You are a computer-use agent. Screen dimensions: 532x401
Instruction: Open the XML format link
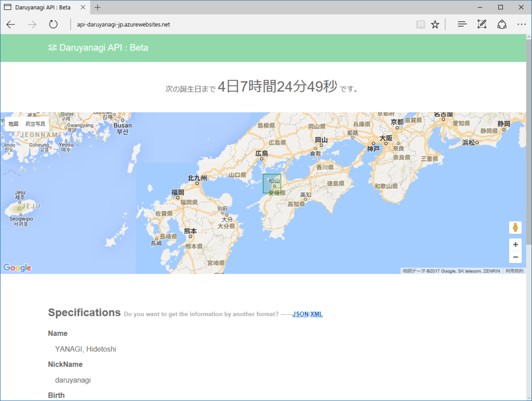pyautogui.click(x=316, y=314)
